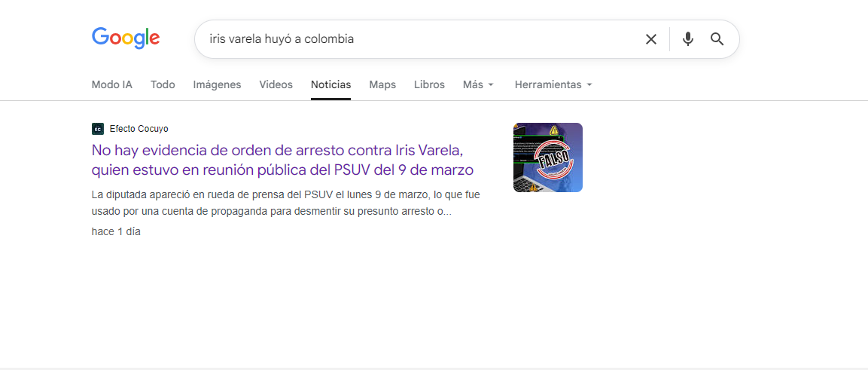Switch to the Todo results tab
Screen dimensions: 868x370
pyautogui.click(x=163, y=84)
